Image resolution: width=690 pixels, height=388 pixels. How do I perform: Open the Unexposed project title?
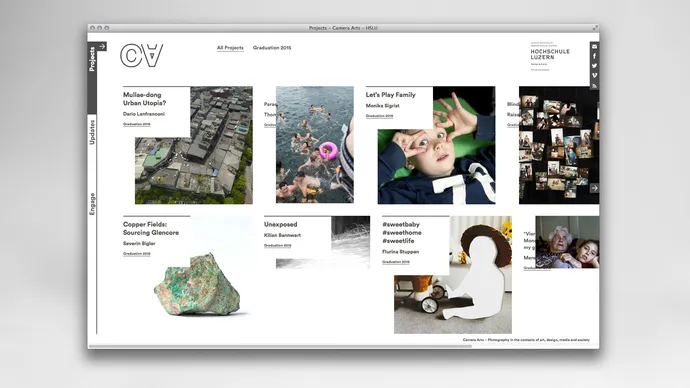[281, 224]
